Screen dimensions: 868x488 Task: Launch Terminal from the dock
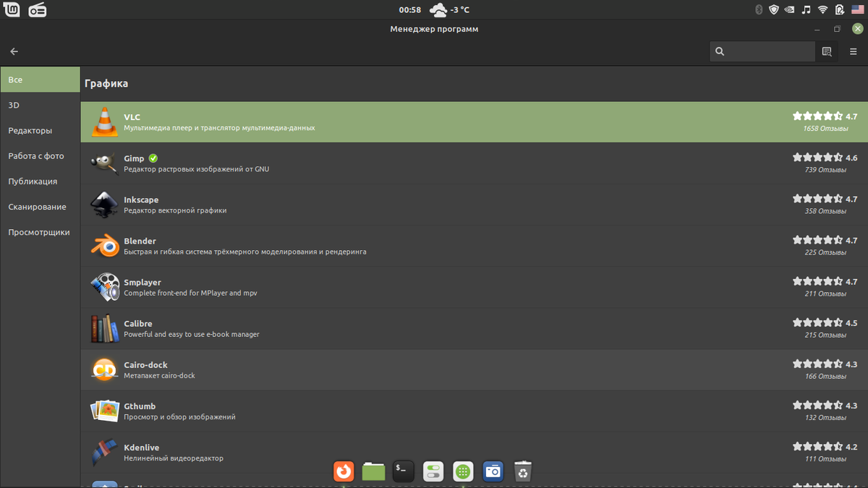point(404,471)
